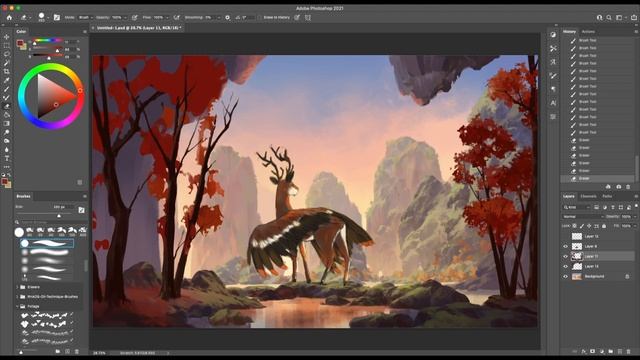Click the Brushes panel tab
The image size is (640, 360).
tap(23, 196)
